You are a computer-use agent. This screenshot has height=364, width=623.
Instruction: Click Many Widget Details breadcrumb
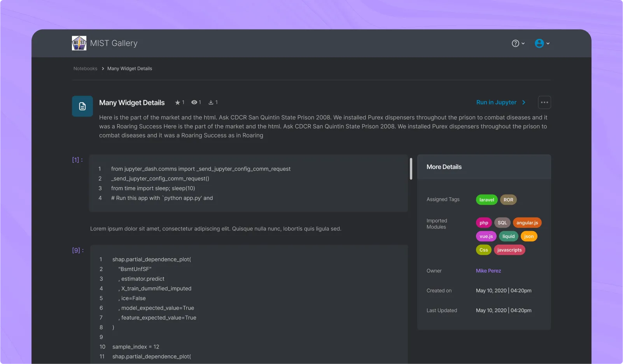(x=129, y=69)
